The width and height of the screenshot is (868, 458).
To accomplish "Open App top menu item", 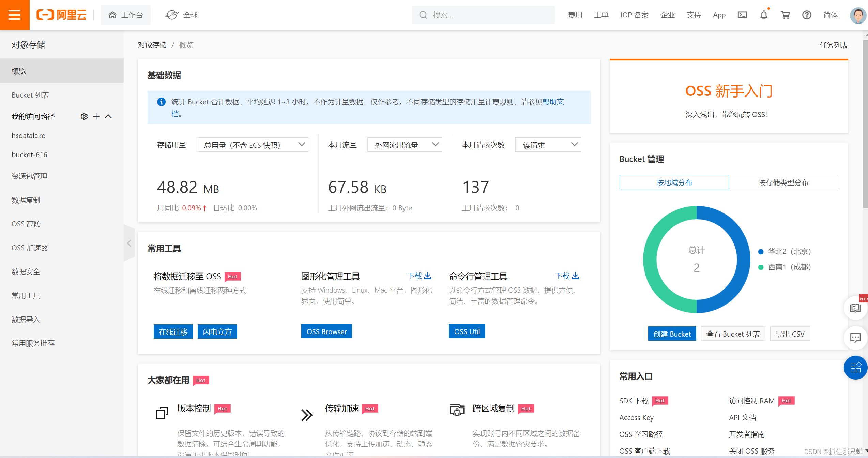I will click(719, 15).
